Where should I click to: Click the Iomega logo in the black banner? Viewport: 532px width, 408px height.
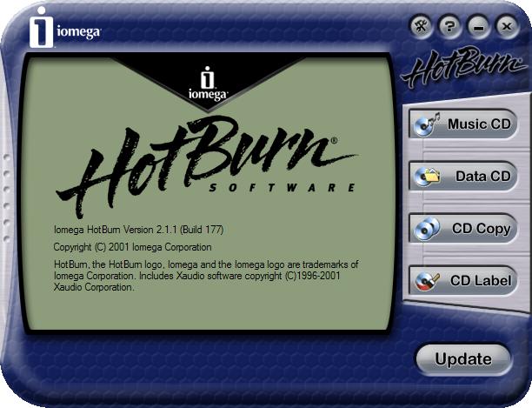tap(208, 84)
